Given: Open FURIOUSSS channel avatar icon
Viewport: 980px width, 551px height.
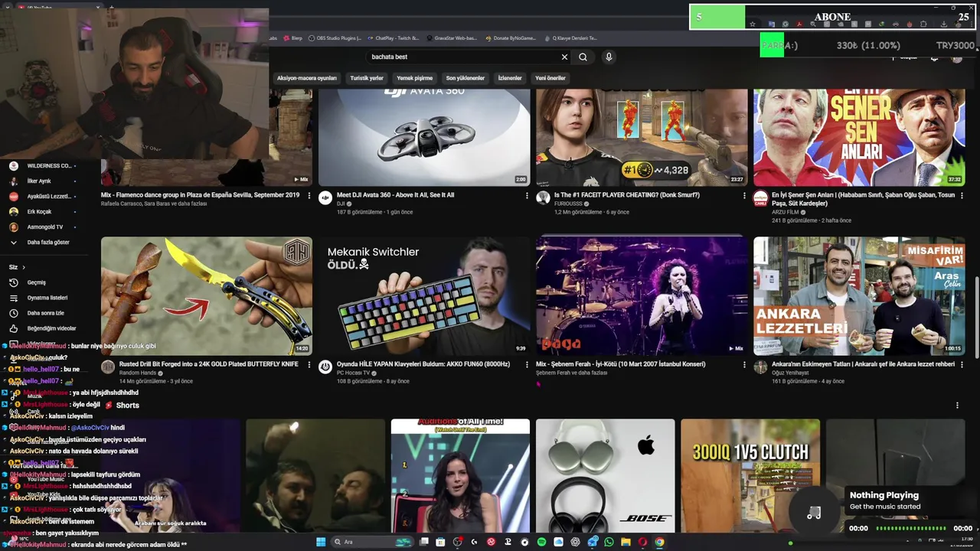Looking at the screenshot, I should click(x=543, y=197).
